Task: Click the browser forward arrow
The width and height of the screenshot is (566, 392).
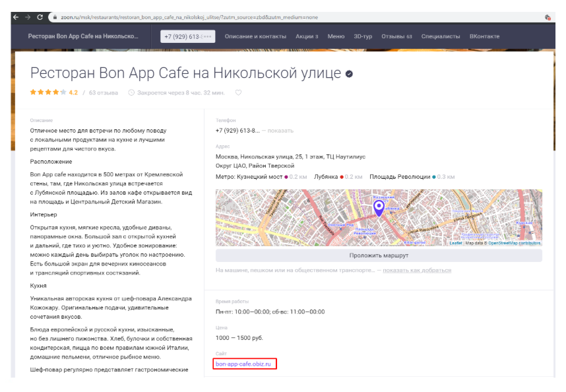Action: click(x=28, y=16)
